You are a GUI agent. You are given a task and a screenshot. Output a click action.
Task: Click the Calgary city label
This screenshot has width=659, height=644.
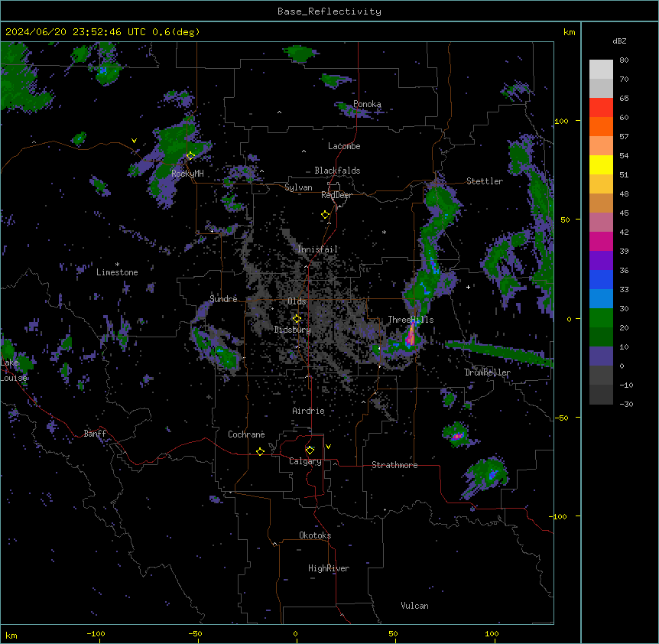click(x=305, y=461)
